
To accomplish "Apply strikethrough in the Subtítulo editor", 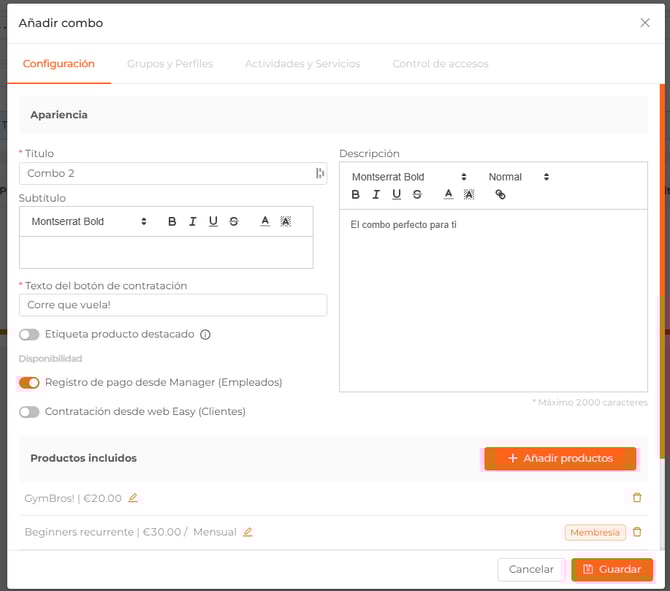I will coord(234,222).
